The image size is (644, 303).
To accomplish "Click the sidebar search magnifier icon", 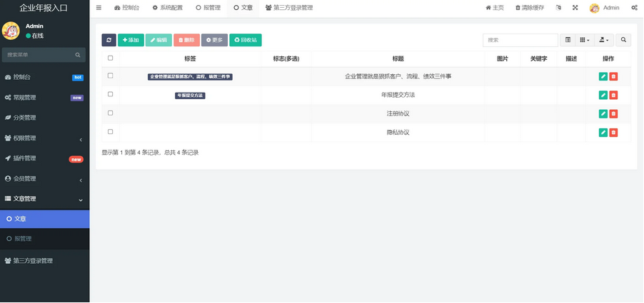I will pyautogui.click(x=78, y=54).
